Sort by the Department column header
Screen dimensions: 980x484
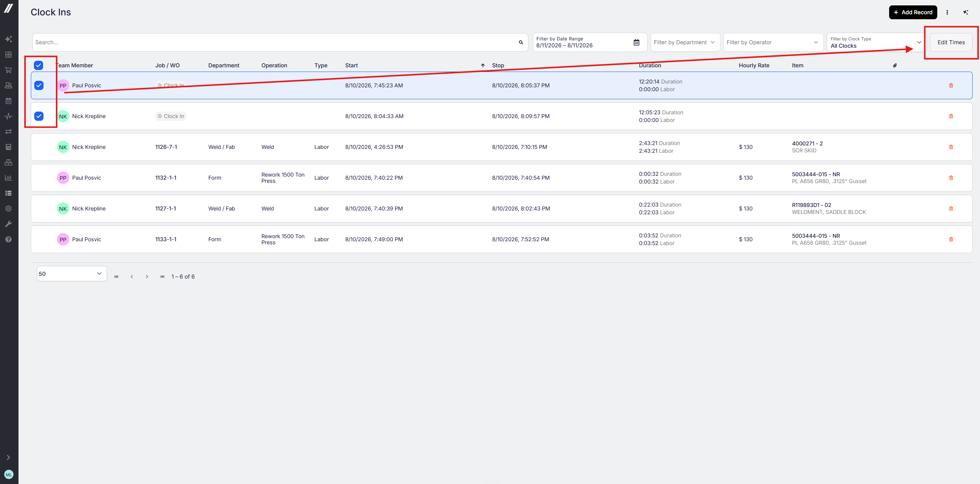pyautogui.click(x=224, y=65)
